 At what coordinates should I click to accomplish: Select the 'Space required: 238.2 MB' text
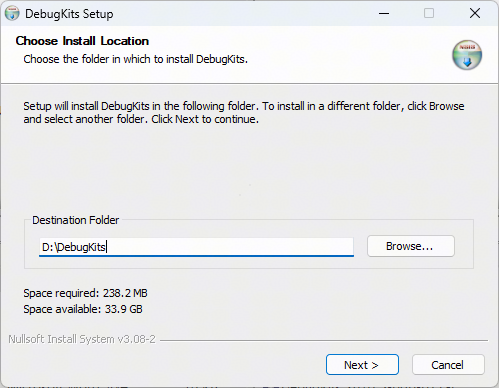[x=85, y=293]
